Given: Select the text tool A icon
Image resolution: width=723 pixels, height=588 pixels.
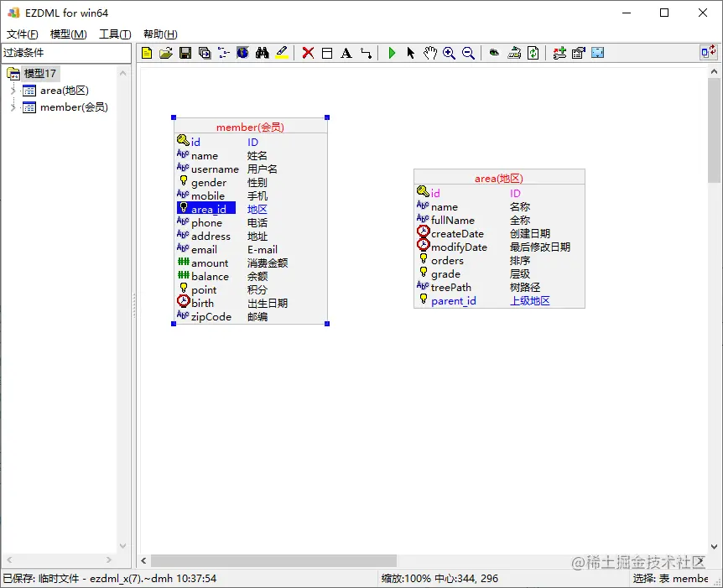Looking at the screenshot, I should tap(346, 53).
